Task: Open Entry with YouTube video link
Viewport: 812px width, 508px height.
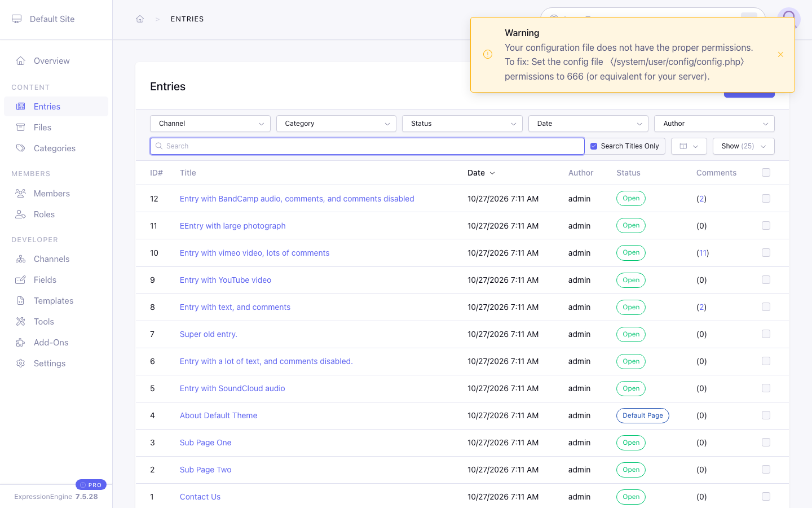Action: [x=226, y=280]
